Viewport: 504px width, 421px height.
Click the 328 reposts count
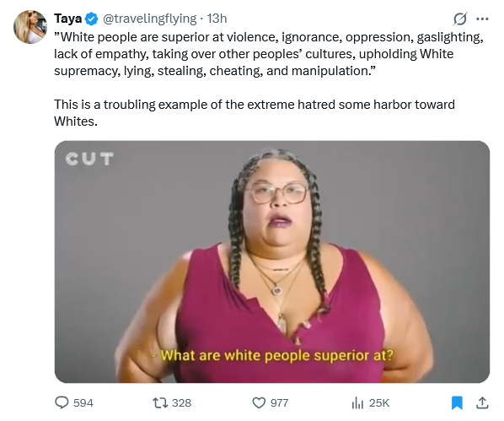181,403
